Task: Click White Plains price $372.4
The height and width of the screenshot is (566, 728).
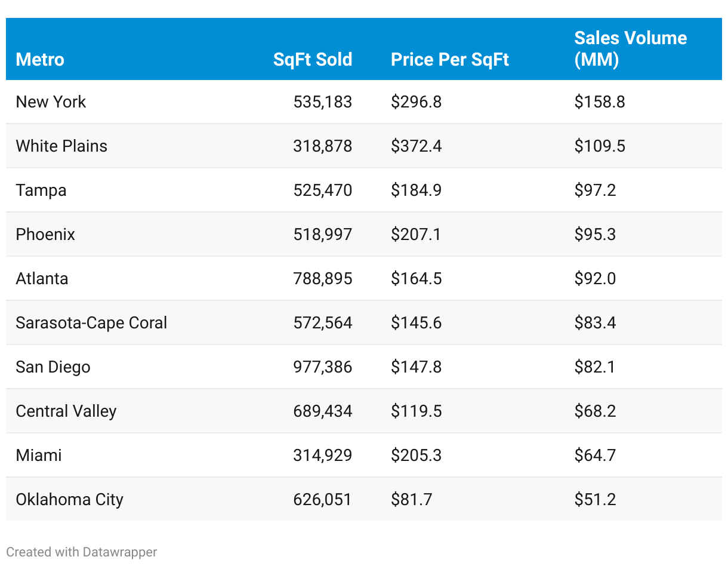Action: pyautogui.click(x=417, y=146)
